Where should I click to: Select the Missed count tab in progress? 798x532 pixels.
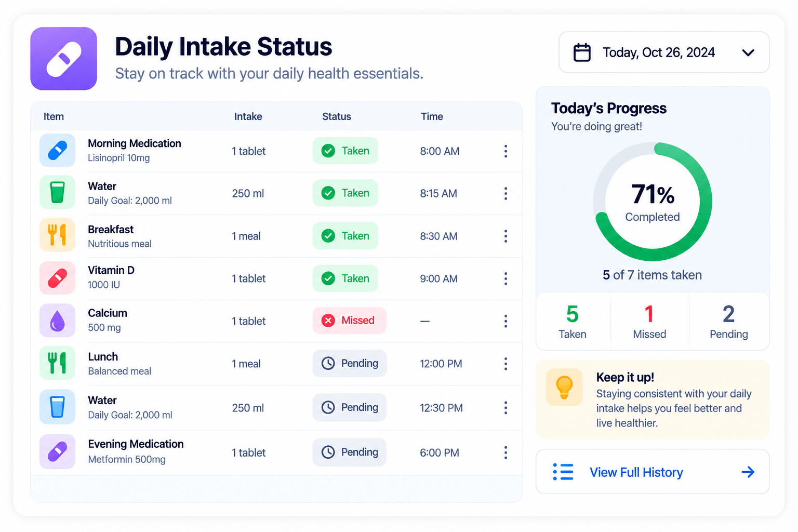(x=649, y=322)
